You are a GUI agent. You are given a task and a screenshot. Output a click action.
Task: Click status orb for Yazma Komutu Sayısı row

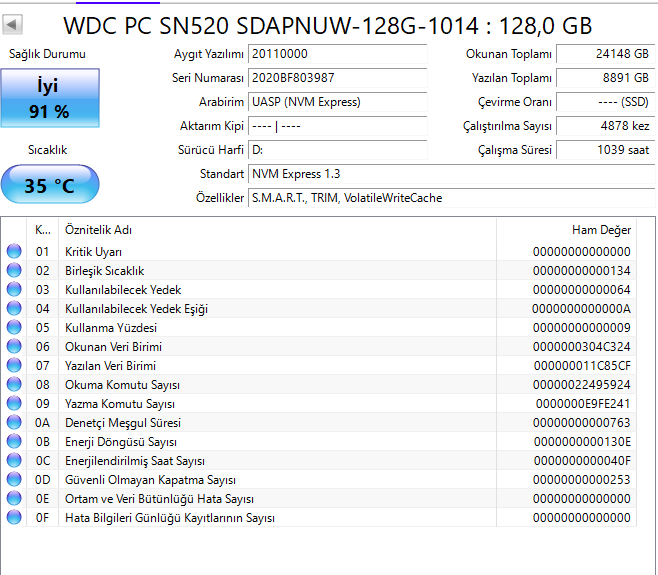tap(14, 403)
